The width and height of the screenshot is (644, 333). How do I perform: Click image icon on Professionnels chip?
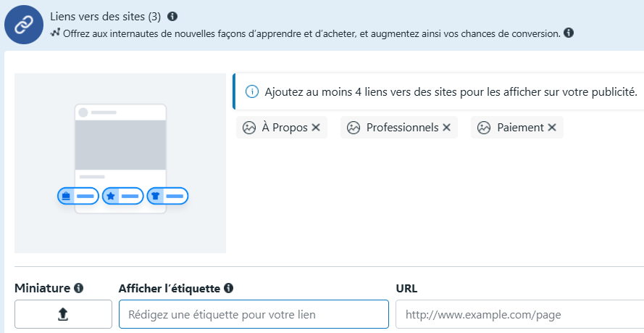[x=354, y=128]
